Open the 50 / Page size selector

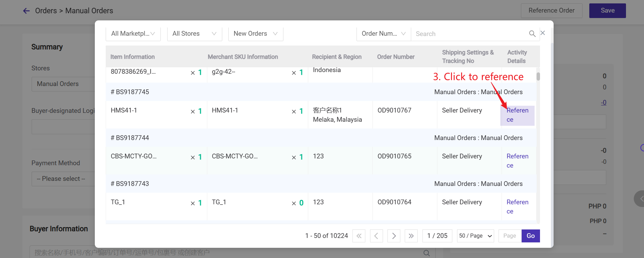pos(475,236)
